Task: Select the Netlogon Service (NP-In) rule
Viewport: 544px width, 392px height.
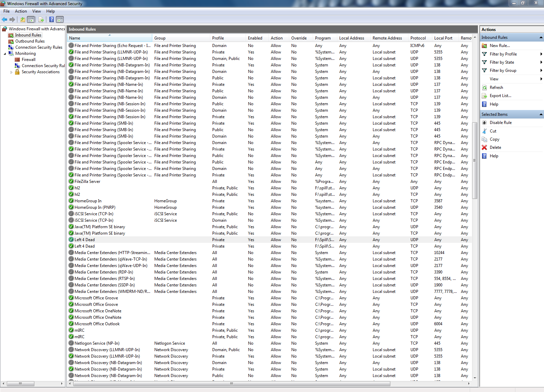Action: [97, 343]
